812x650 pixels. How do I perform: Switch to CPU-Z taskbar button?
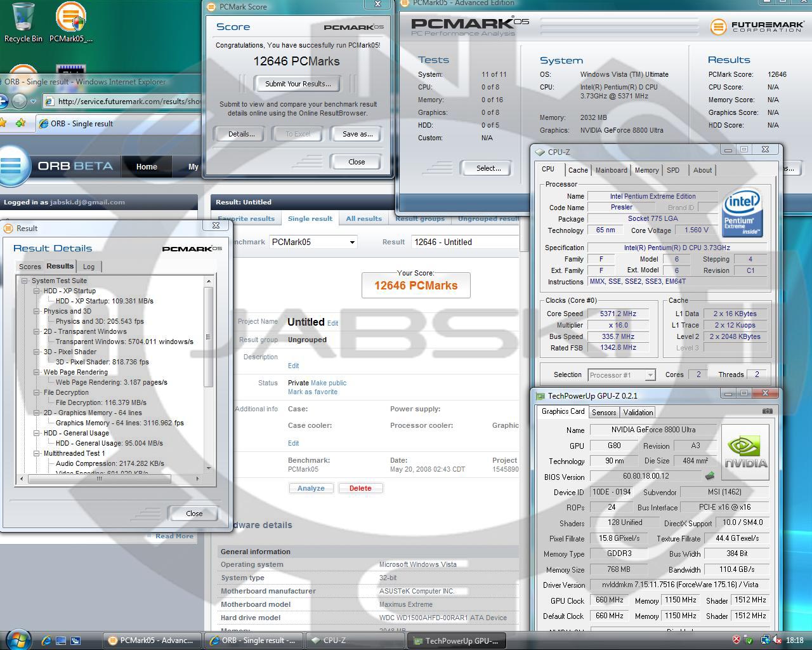click(x=354, y=640)
